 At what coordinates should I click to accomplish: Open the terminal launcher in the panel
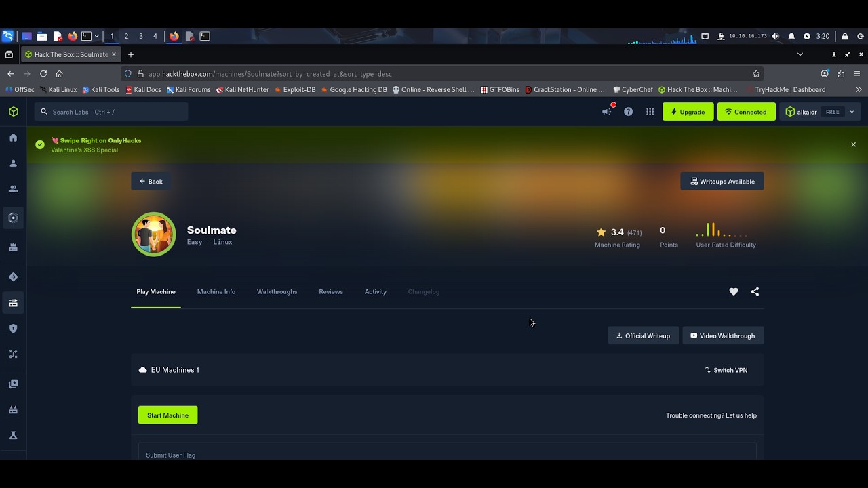tap(86, 36)
